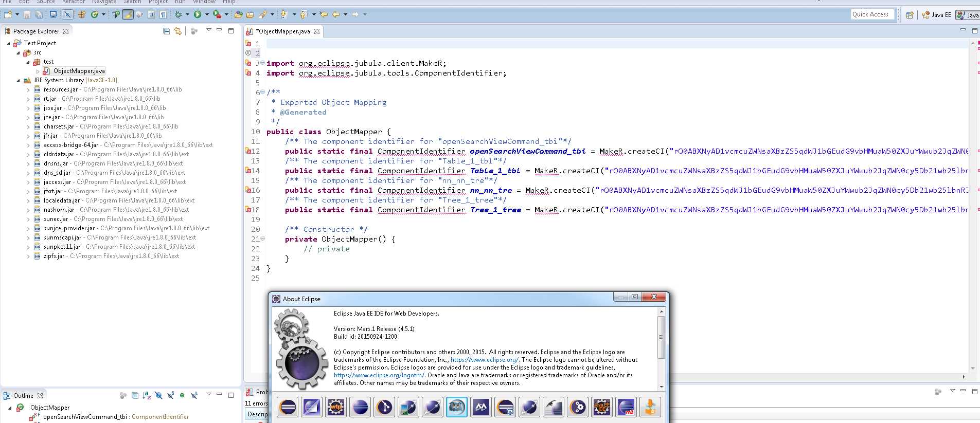Click the WTP plugin icon in About dialog
The image size is (980, 423).
[336, 408]
